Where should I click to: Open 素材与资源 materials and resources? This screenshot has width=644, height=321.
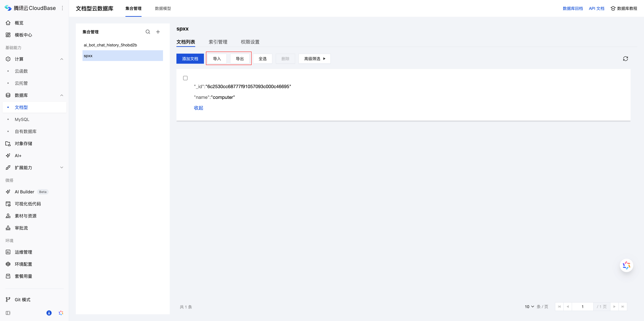coord(25,216)
